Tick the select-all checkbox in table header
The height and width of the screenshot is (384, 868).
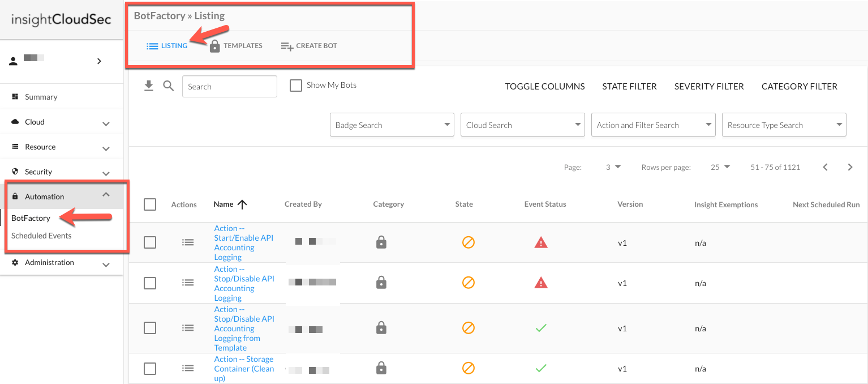(150, 204)
